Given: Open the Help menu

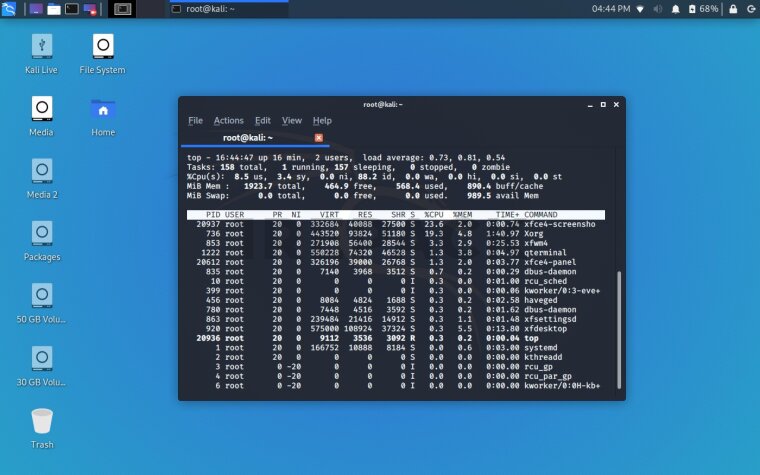Looking at the screenshot, I should pos(322,120).
